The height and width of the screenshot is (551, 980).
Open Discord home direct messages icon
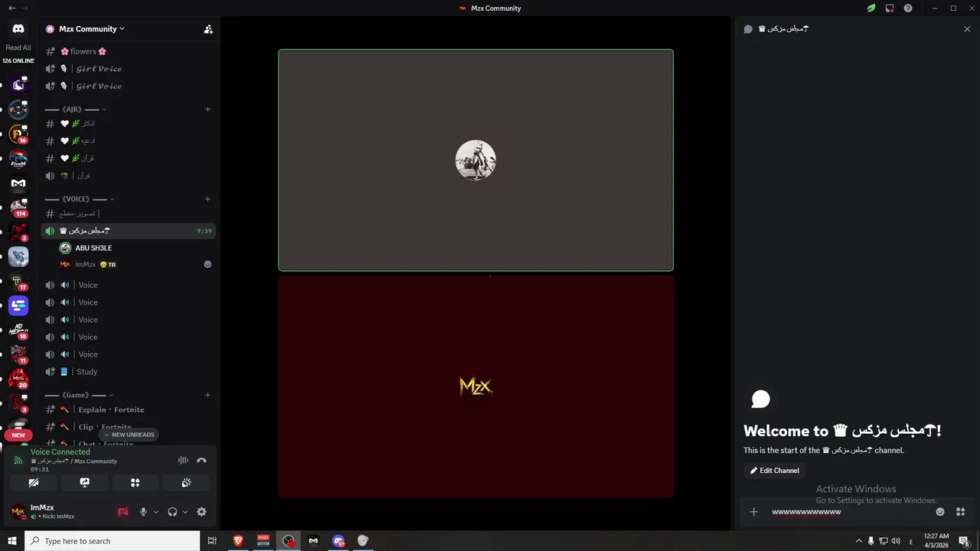18,28
